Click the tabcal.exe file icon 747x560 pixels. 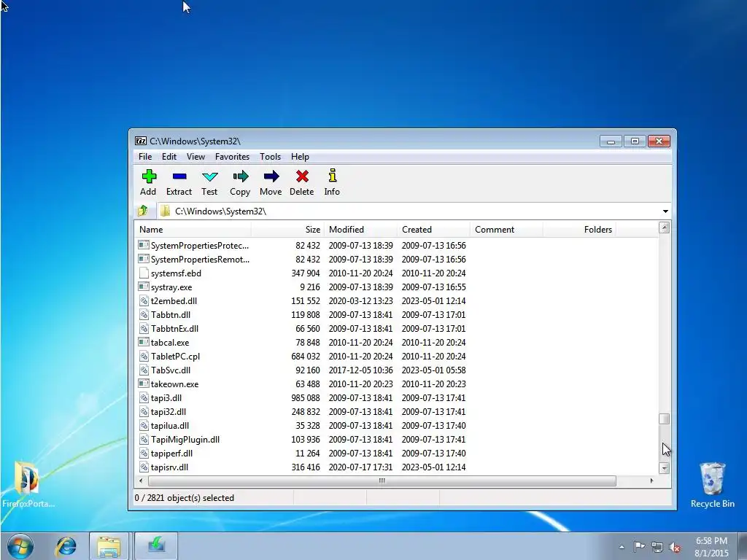(x=144, y=342)
